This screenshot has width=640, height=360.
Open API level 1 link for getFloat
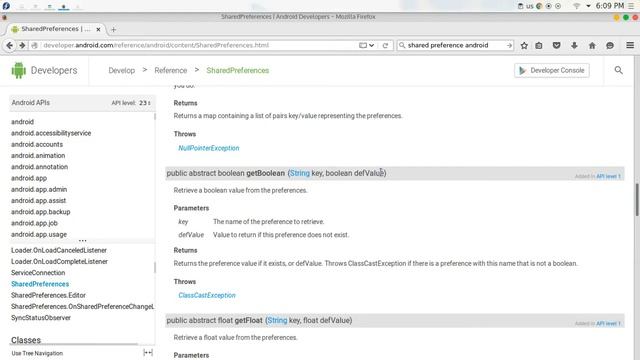coord(608,323)
